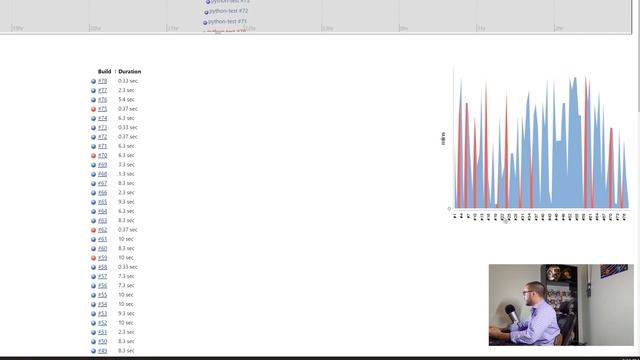Viewport: 640px width, 360px height.
Task: Click the blue status ball for build #78
Action: [93, 81]
